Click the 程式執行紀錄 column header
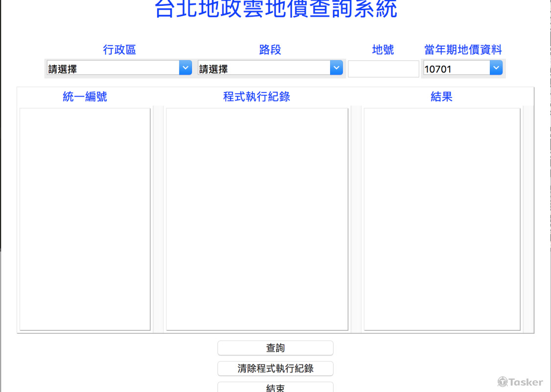551x392 pixels. [x=257, y=97]
